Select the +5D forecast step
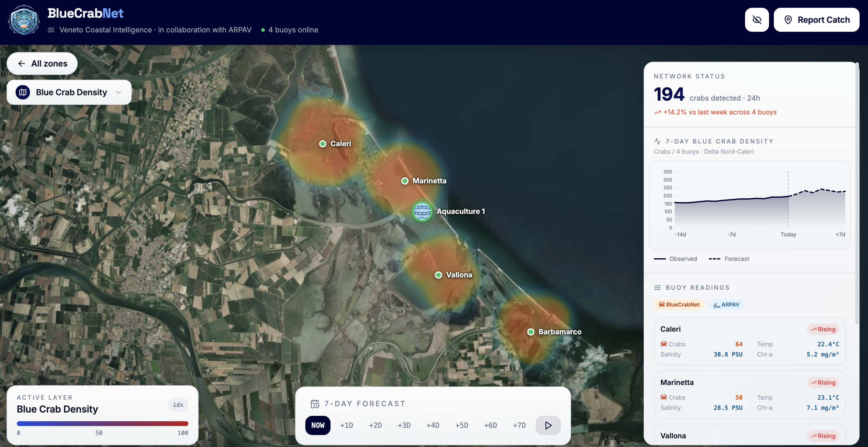 pyautogui.click(x=462, y=425)
